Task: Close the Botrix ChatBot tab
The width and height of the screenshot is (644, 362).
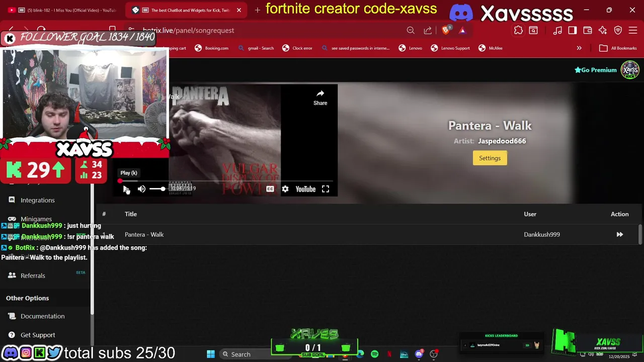Action: (239, 10)
